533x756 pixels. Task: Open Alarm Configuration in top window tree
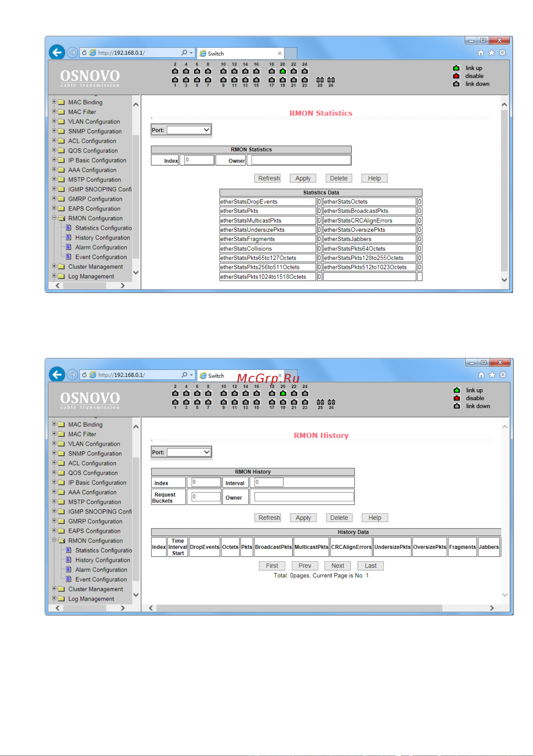tap(101, 247)
